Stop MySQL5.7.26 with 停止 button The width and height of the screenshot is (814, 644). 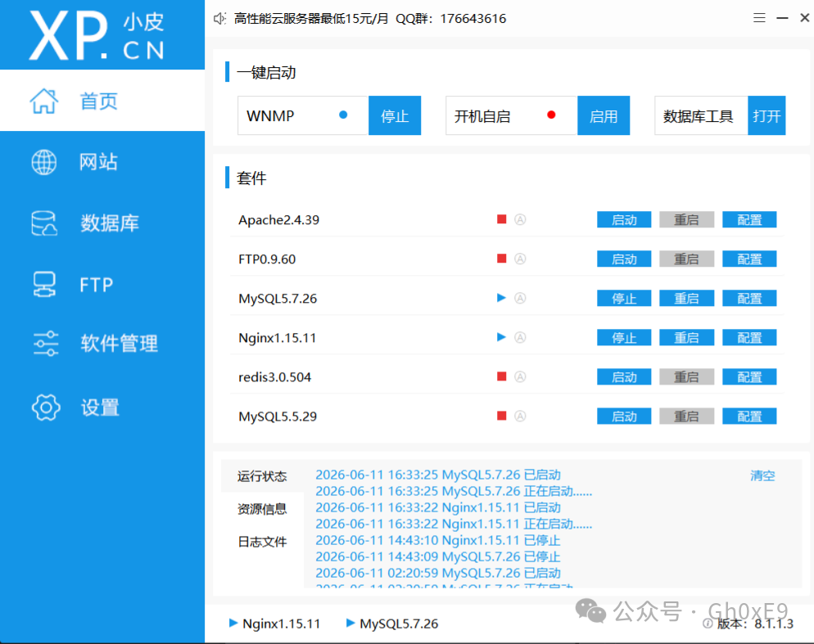624,299
